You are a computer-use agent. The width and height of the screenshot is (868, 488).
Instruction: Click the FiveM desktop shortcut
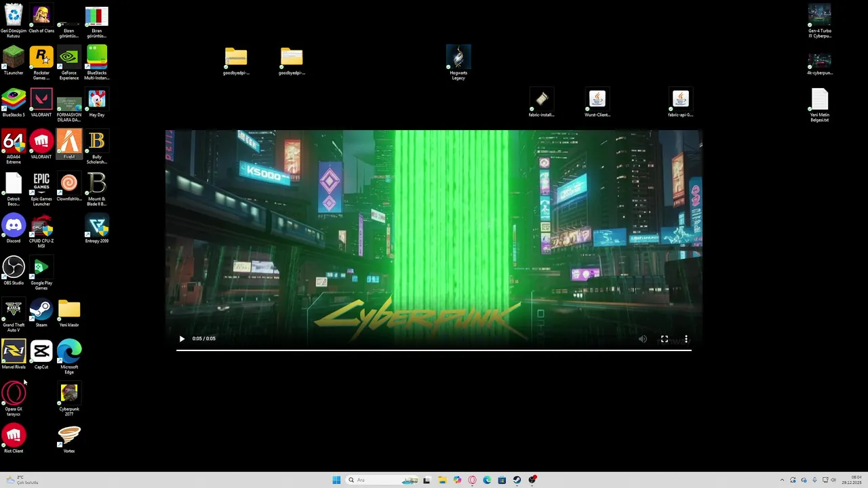[69, 144]
